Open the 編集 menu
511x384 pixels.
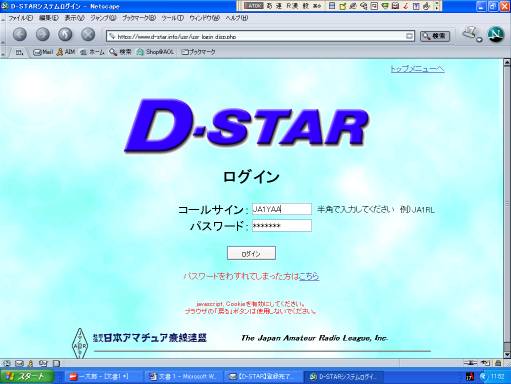49,18
